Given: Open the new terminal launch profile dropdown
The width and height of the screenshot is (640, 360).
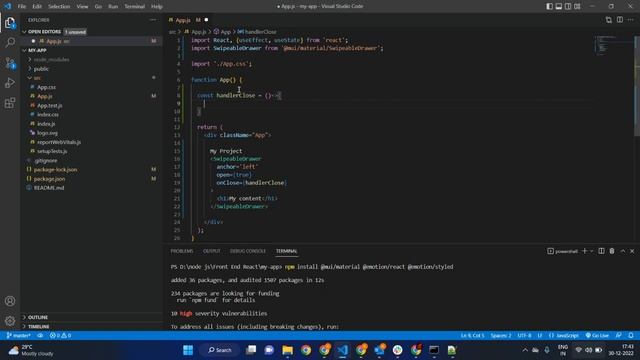Looking at the screenshot, I should coord(591,251).
